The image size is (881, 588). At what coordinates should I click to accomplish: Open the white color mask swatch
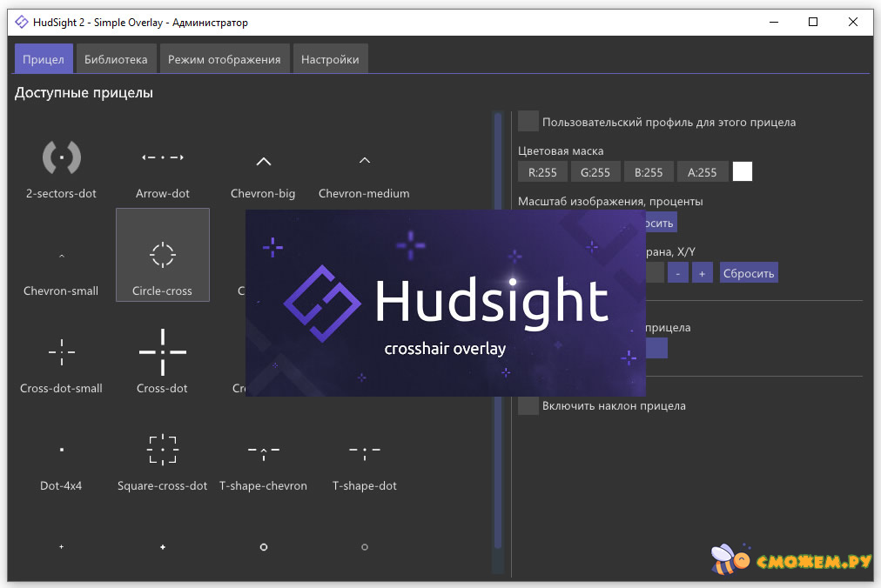pos(743,172)
